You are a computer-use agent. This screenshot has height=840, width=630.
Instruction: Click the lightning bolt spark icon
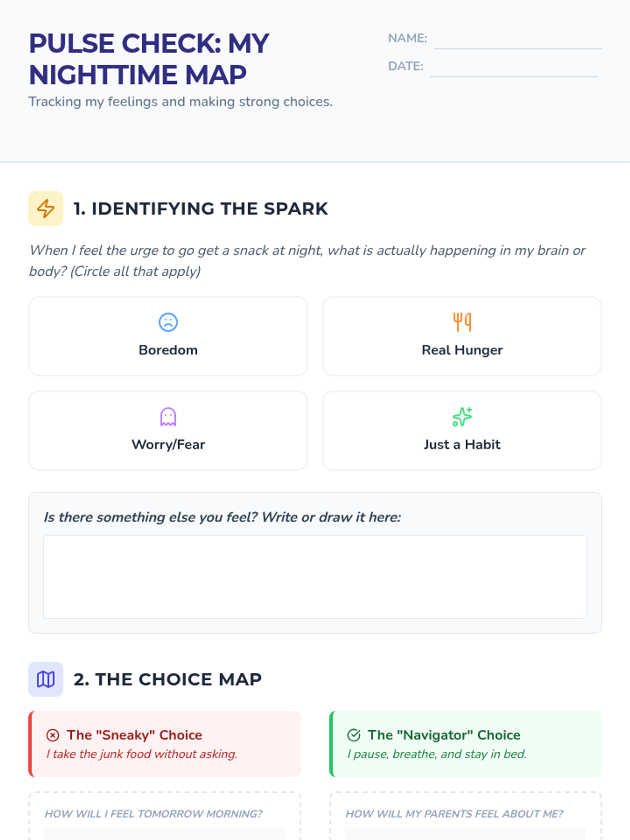point(46,208)
